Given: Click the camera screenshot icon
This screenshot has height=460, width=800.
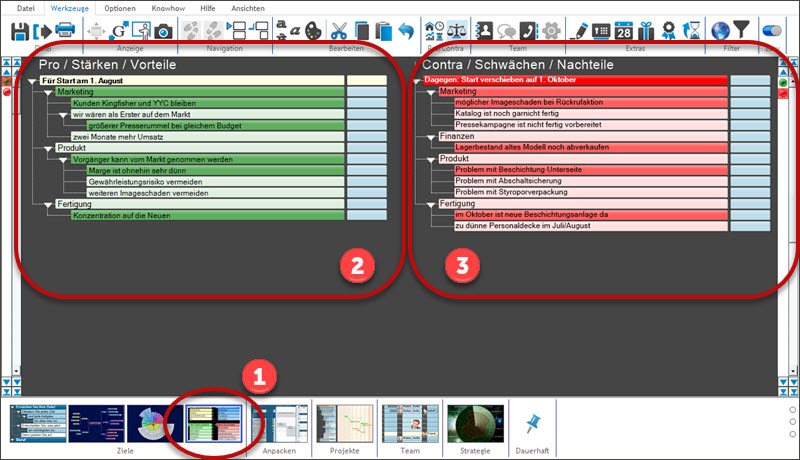Looking at the screenshot, I should pos(163,31).
